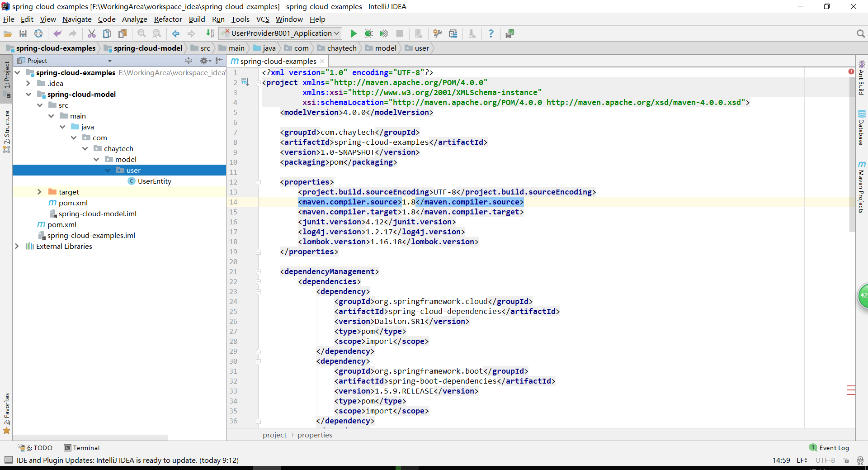This screenshot has height=470, width=868.
Task: Open the Project panel gear settings
Action: [205, 61]
